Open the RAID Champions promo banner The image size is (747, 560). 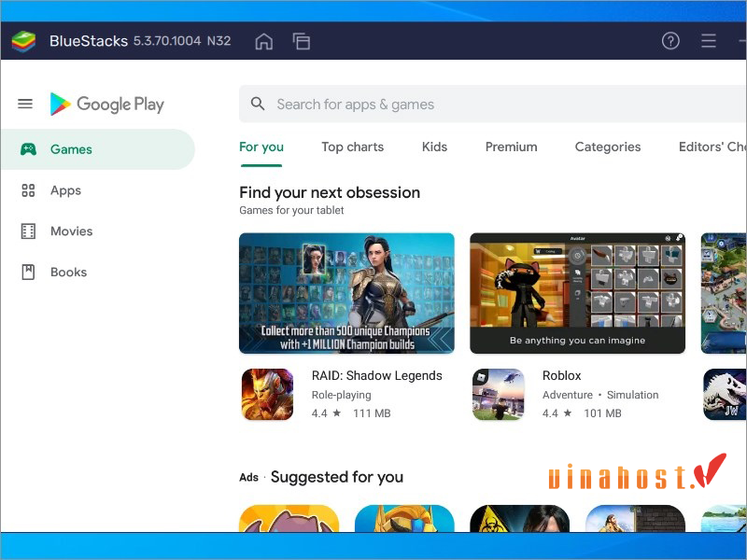pyautogui.click(x=346, y=293)
